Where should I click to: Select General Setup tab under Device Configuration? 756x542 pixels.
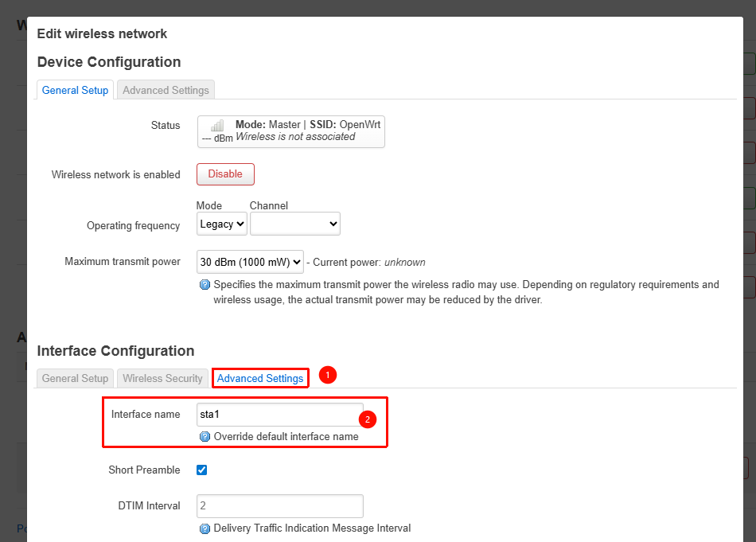pyautogui.click(x=75, y=90)
